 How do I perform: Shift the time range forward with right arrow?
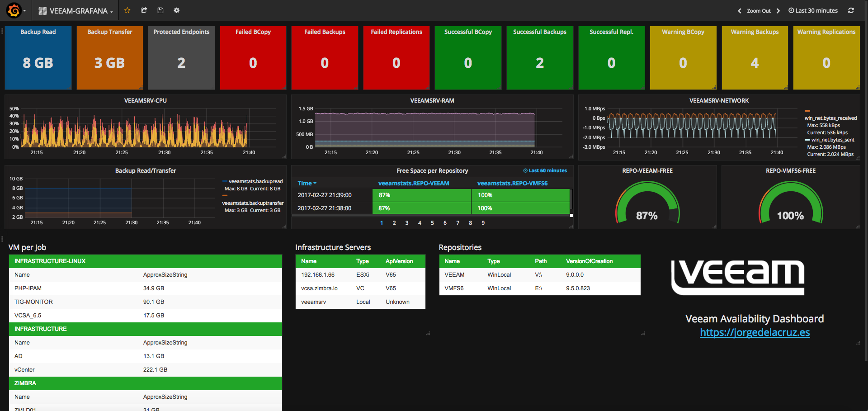[778, 10]
